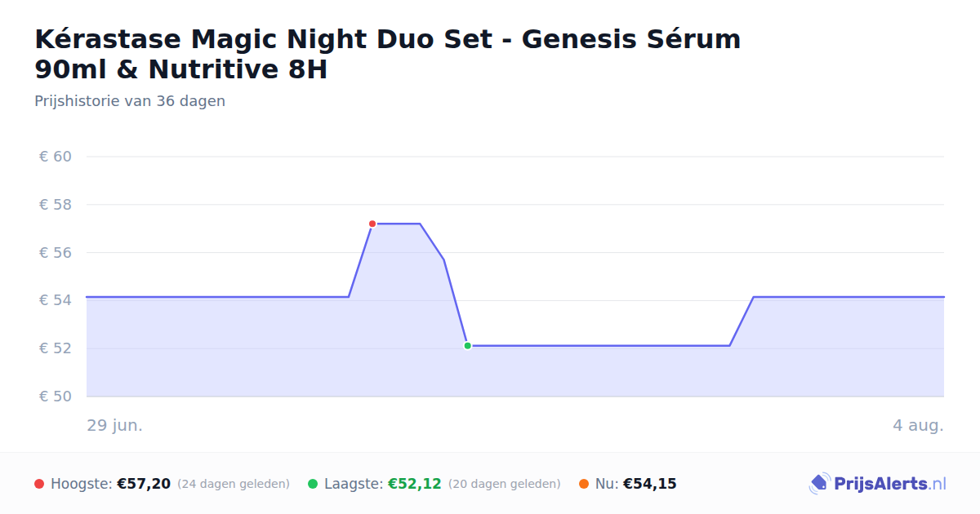
Task: Select the red highest price marker on chart
Action: pos(372,224)
